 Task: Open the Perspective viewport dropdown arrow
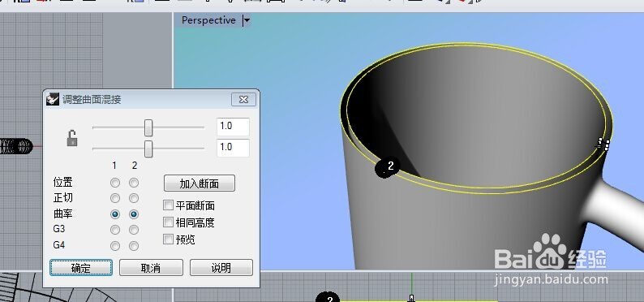[x=247, y=20]
